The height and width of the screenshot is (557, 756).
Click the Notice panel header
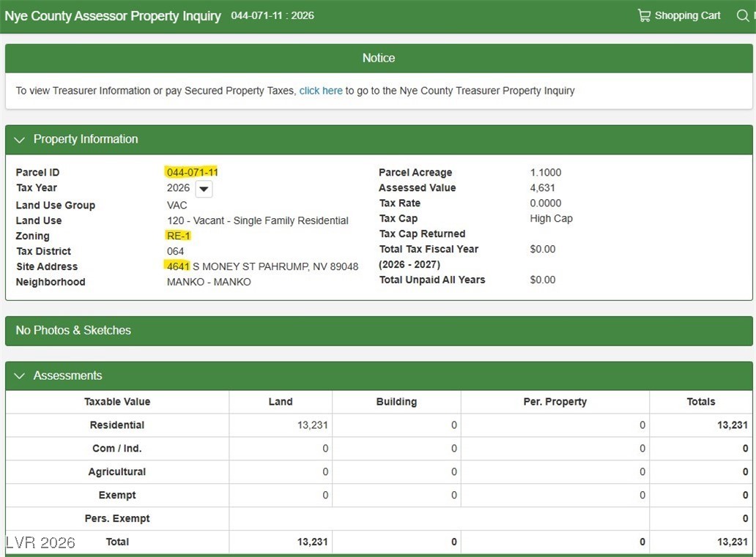click(x=378, y=58)
